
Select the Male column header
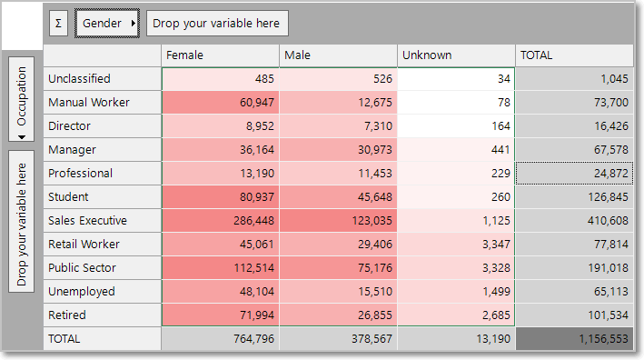tap(339, 55)
